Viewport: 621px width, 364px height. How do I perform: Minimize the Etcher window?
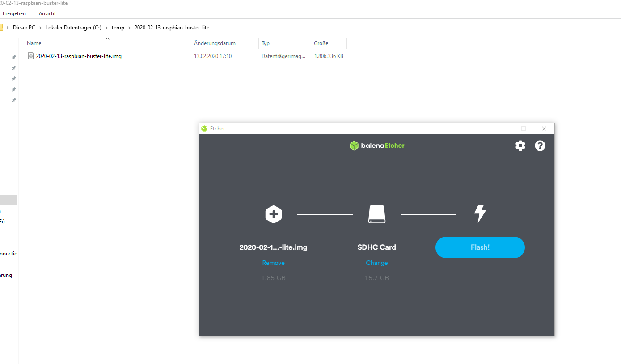point(503,129)
